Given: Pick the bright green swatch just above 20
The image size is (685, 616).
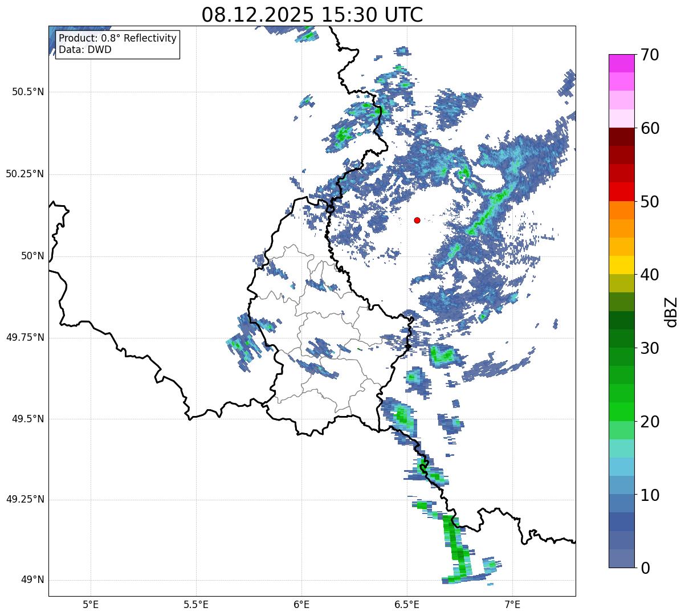Looking at the screenshot, I should tap(621, 411).
